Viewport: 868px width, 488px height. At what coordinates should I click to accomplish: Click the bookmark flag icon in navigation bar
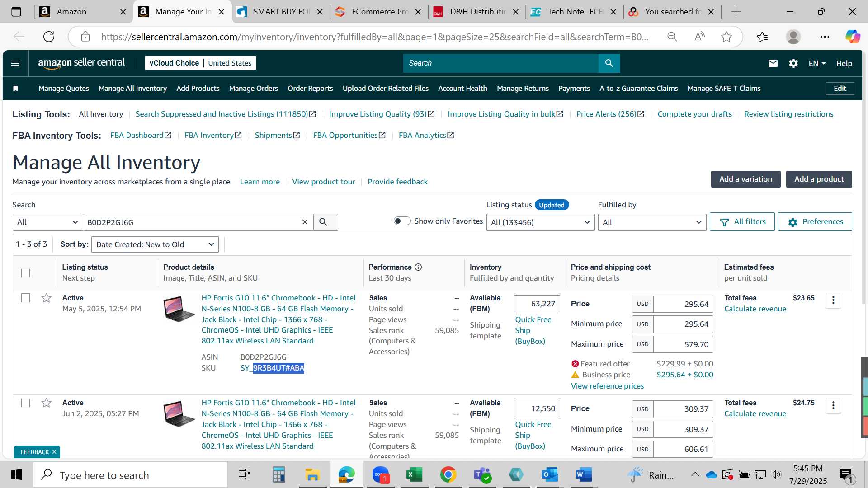[16, 89]
